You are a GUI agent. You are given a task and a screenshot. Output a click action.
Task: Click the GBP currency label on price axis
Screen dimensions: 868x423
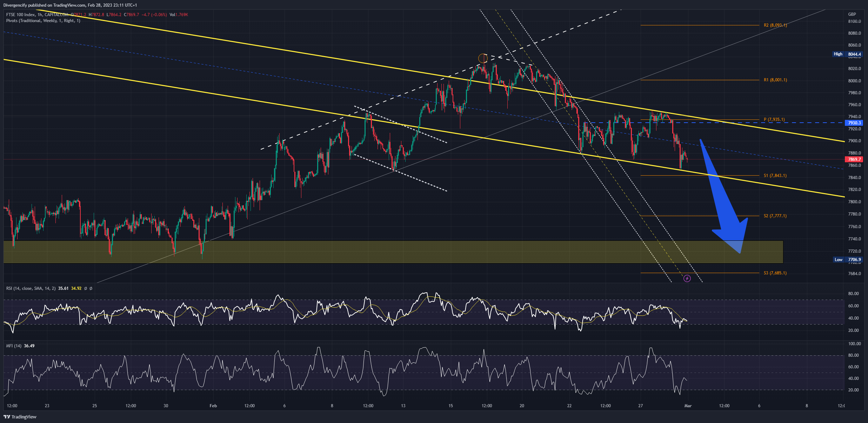pyautogui.click(x=852, y=14)
